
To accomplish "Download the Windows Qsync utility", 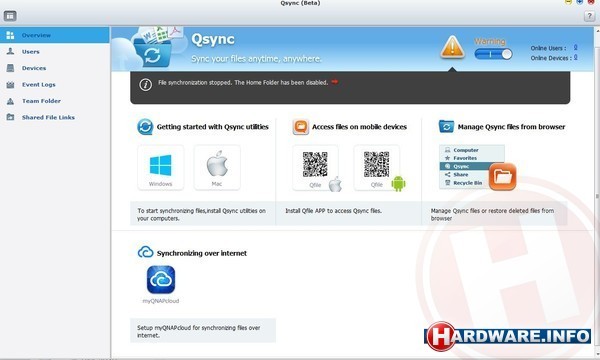I will pos(161,168).
